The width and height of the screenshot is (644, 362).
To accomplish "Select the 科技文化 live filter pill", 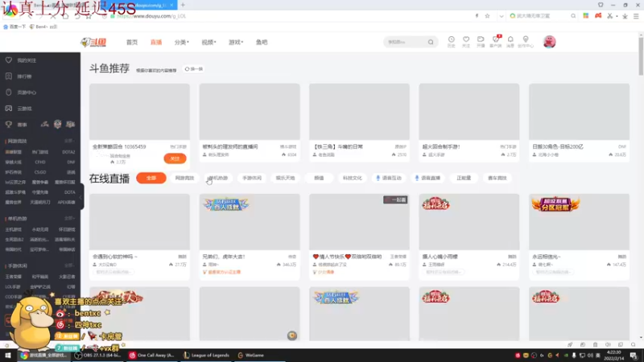I will pyautogui.click(x=353, y=178).
